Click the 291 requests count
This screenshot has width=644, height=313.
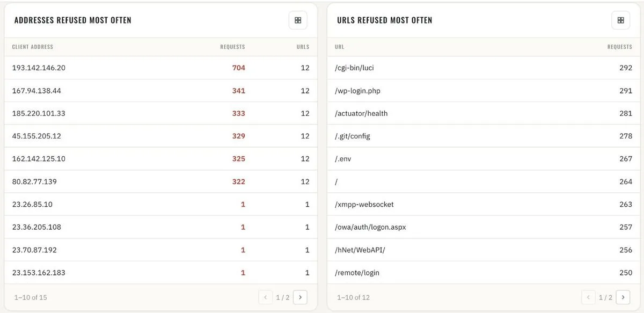coord(626,91)
